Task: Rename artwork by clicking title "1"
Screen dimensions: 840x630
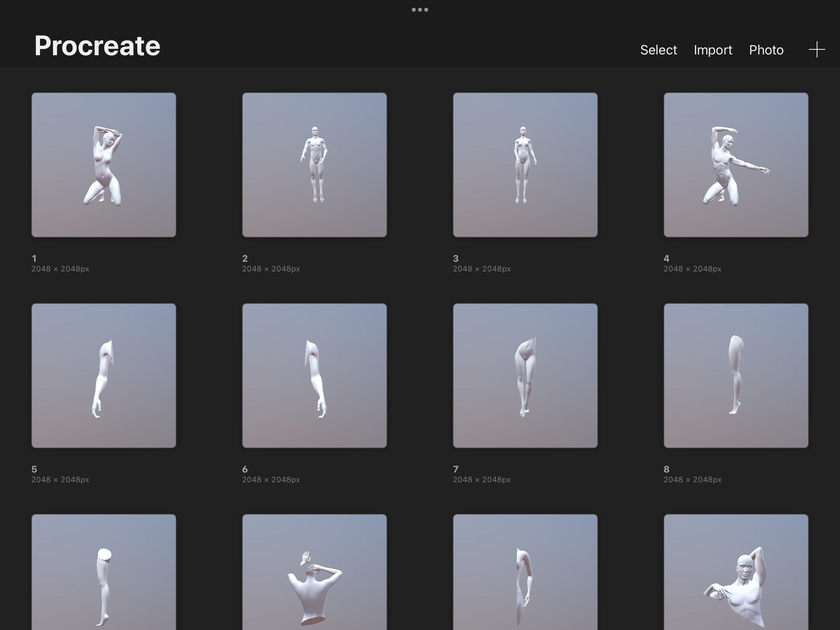Action: pos(34,259)
